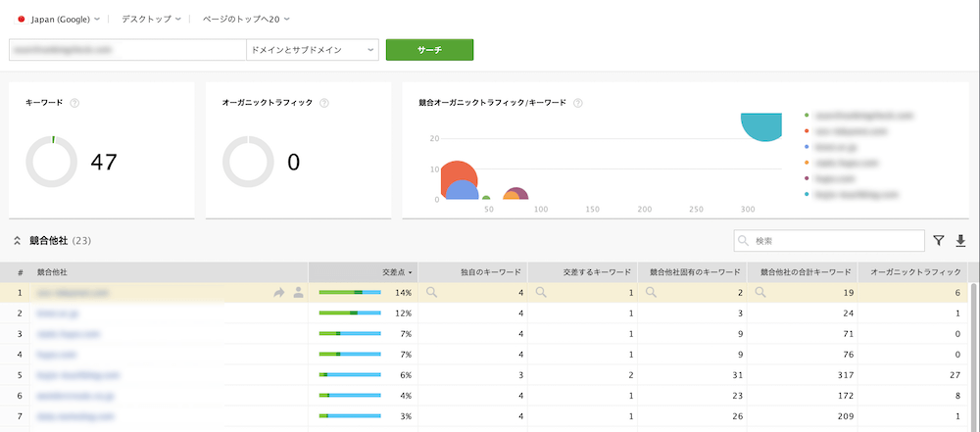The height and width of the screenshot is (432, 980).
Task: Click help icon next to オーガニックトラフィック
Action: pos(324,103)
